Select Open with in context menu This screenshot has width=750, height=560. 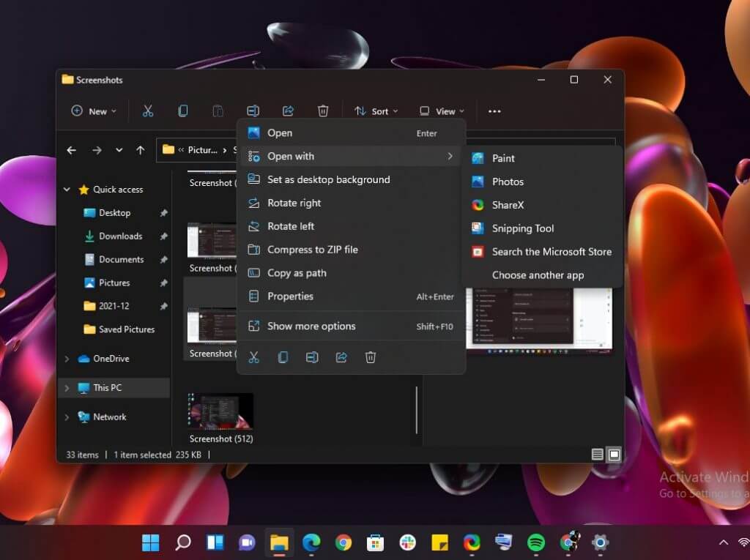coord(351,157)
